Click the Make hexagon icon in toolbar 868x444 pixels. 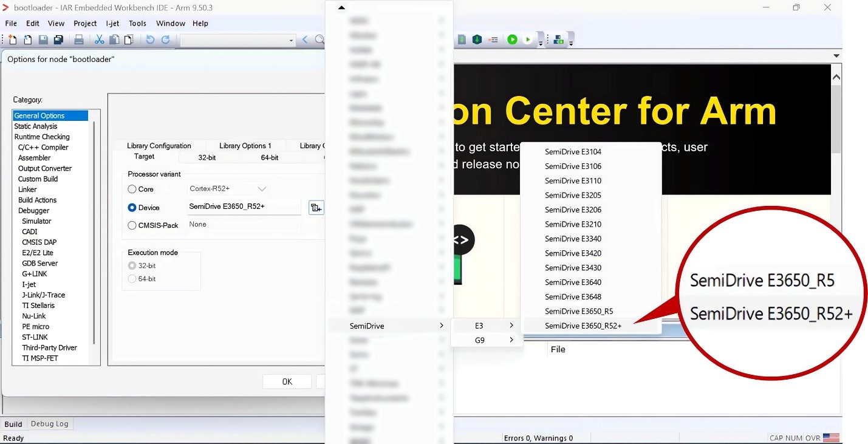477,39
